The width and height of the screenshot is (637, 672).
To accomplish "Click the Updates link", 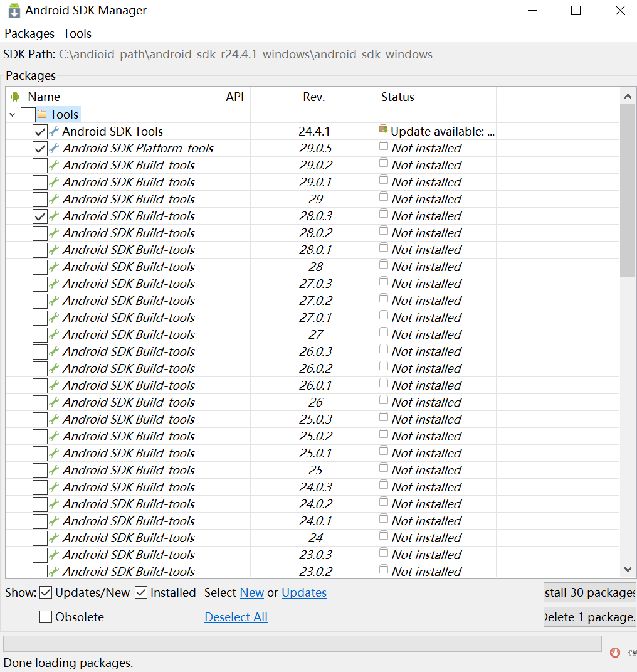I will (x=304, y=592).
